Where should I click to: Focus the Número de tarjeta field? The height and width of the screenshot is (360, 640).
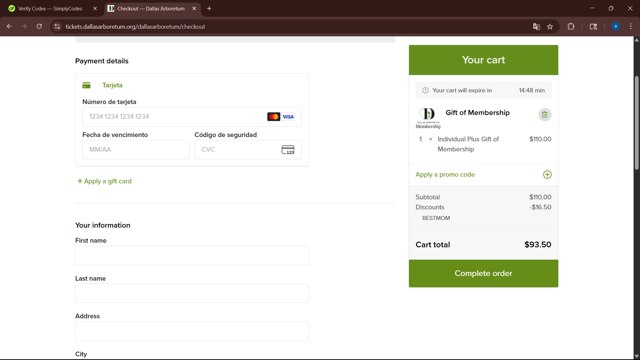(192, 117)
